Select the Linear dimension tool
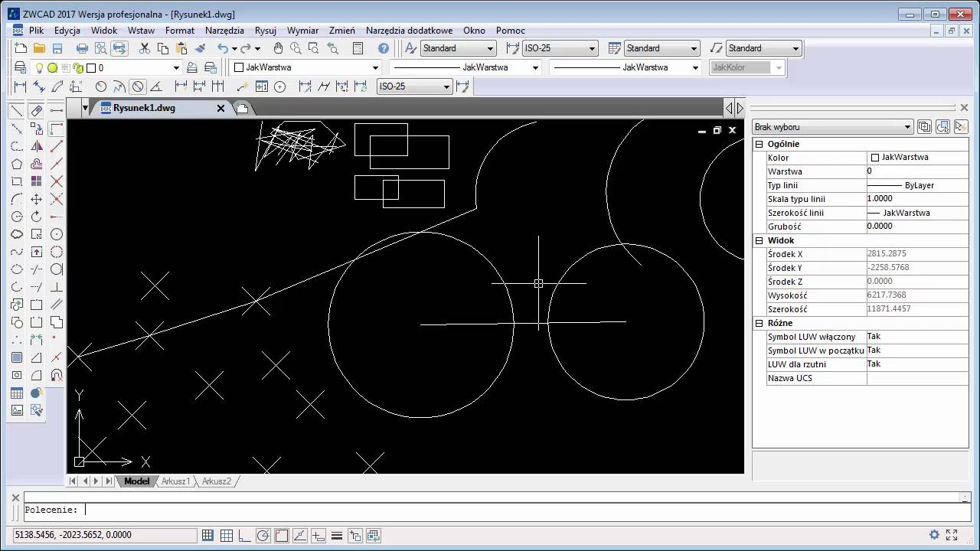Image resolution: width=980 pixels, height=551 pixels. click(21, 86)
